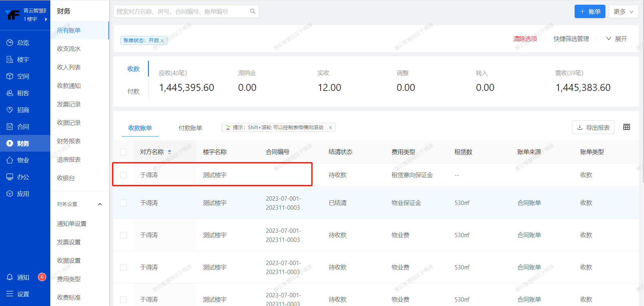Expand filters with 展开

coord(616,39)
